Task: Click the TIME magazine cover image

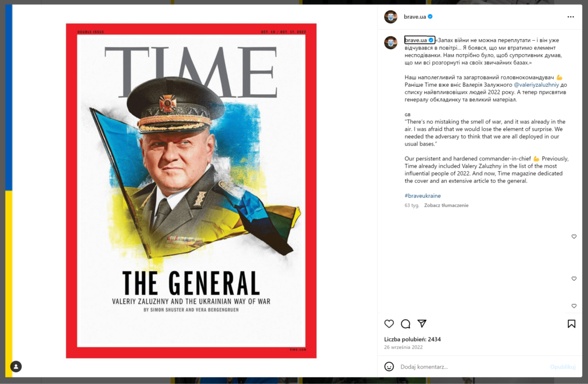Action: point(191,191)
